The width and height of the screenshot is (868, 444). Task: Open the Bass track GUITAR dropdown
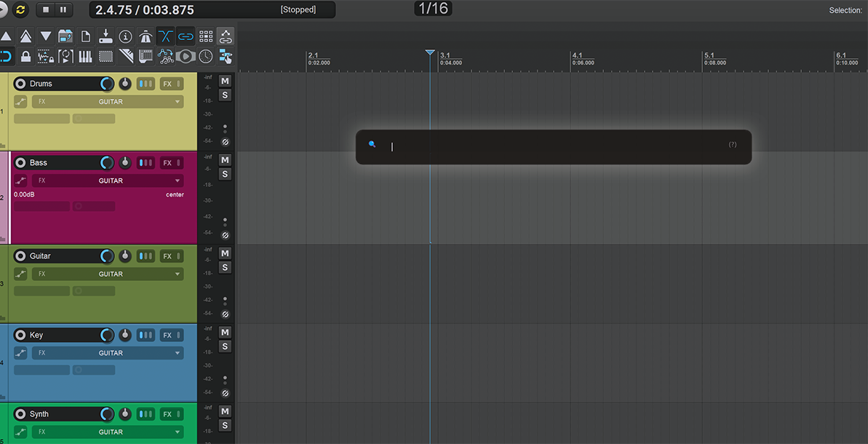tap(108, 181)
